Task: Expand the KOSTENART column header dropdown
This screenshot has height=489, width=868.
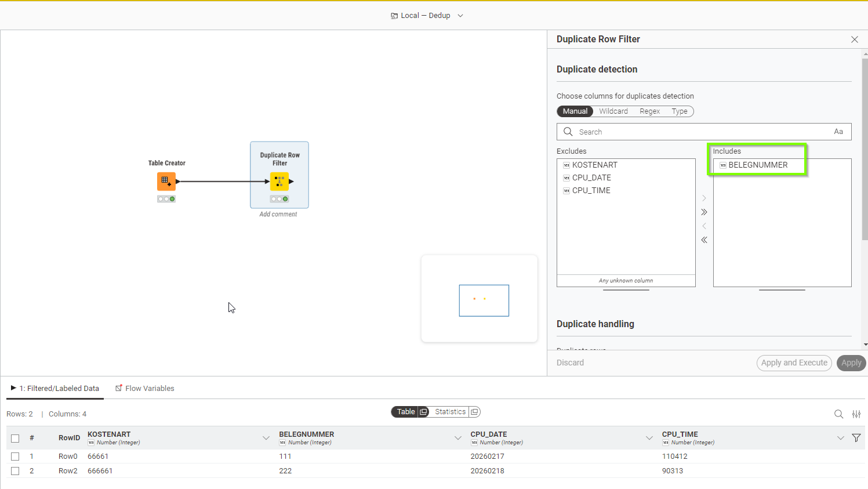Action: click(266, 438)
